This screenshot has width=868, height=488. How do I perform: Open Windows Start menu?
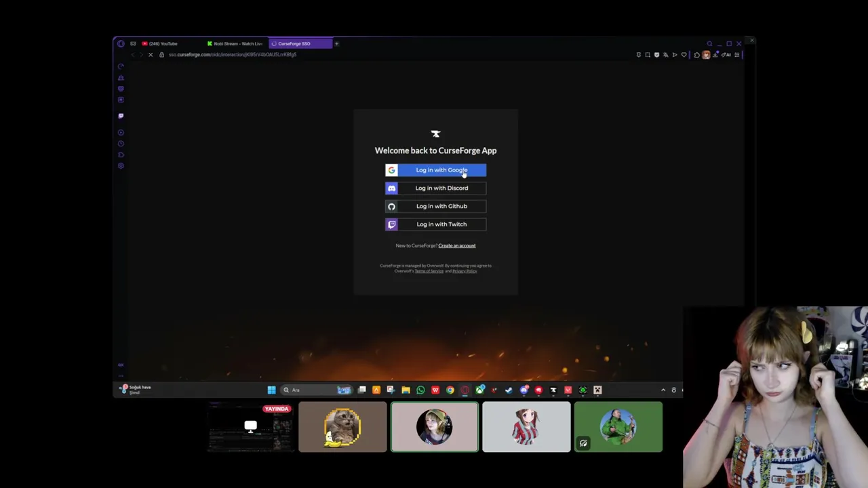coord(271,390)
